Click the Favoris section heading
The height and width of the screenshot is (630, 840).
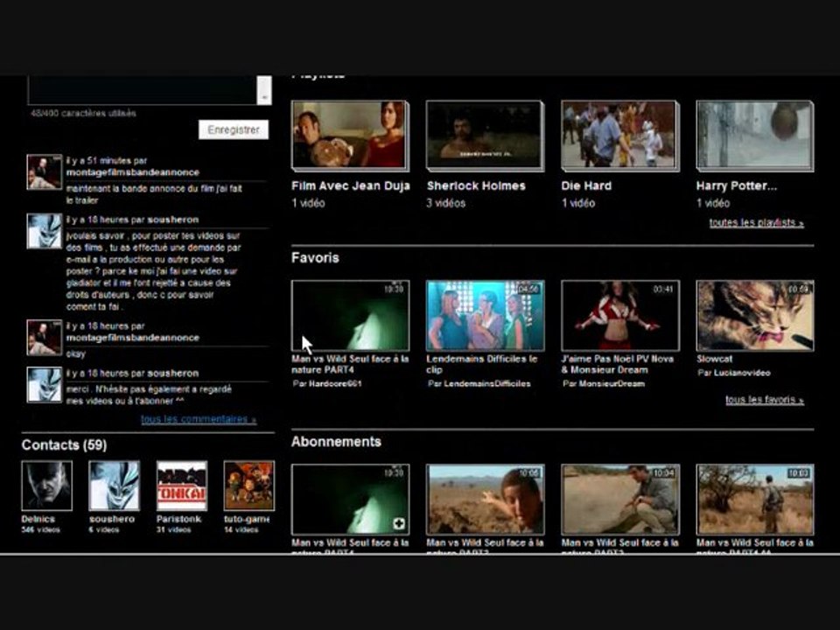click(x=315, y=257)
